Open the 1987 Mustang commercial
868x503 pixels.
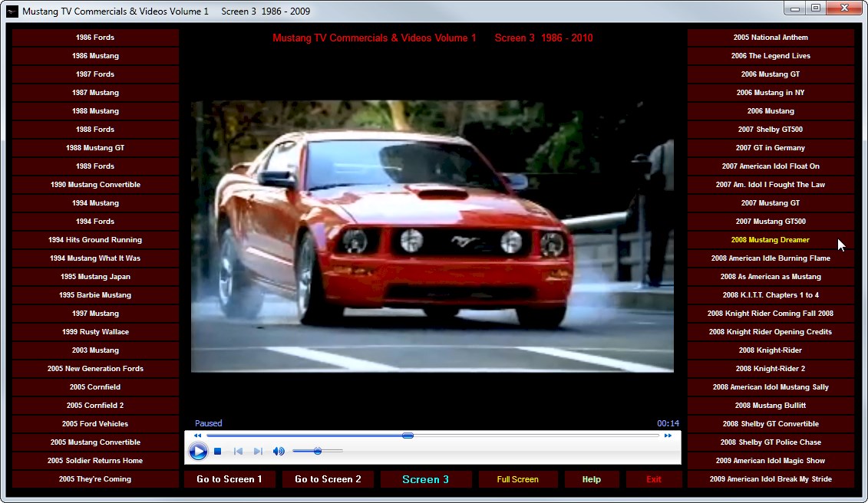pyautogui.click(x=95, y=93)
